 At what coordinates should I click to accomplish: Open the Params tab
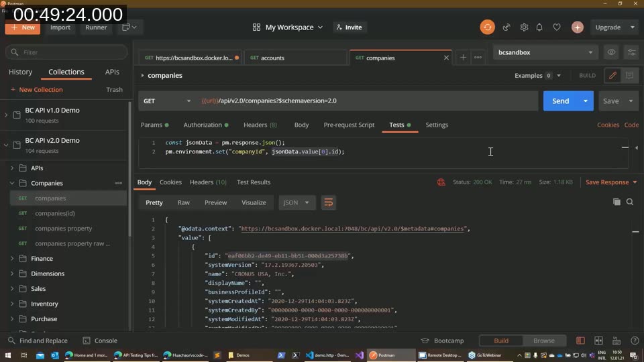(154, 125)
